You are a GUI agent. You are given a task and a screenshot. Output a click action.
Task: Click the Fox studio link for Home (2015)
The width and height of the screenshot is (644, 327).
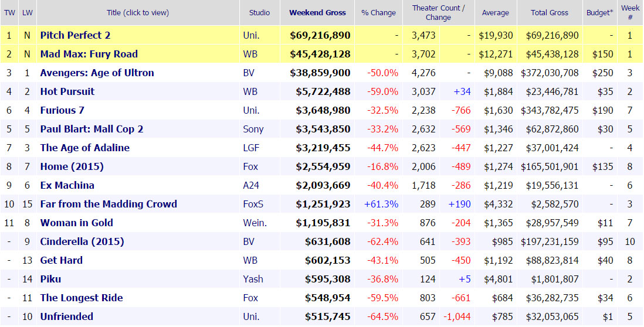point(250,166)
